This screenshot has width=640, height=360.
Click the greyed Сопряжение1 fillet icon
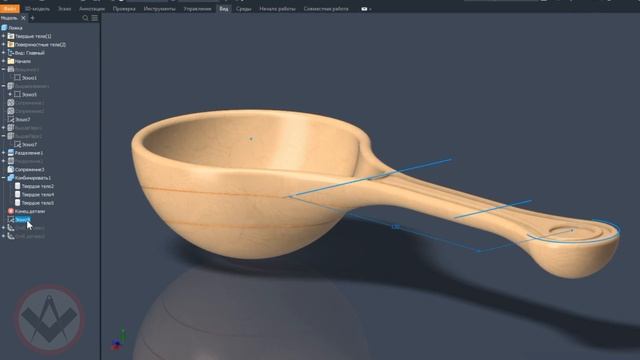pos(11,103)
